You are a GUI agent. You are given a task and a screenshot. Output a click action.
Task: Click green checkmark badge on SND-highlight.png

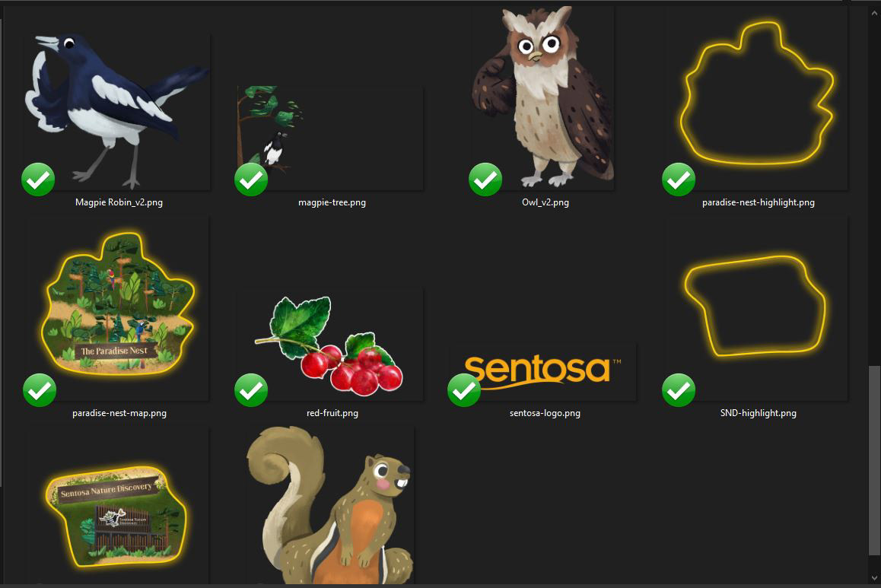click(x=679, y=389)
